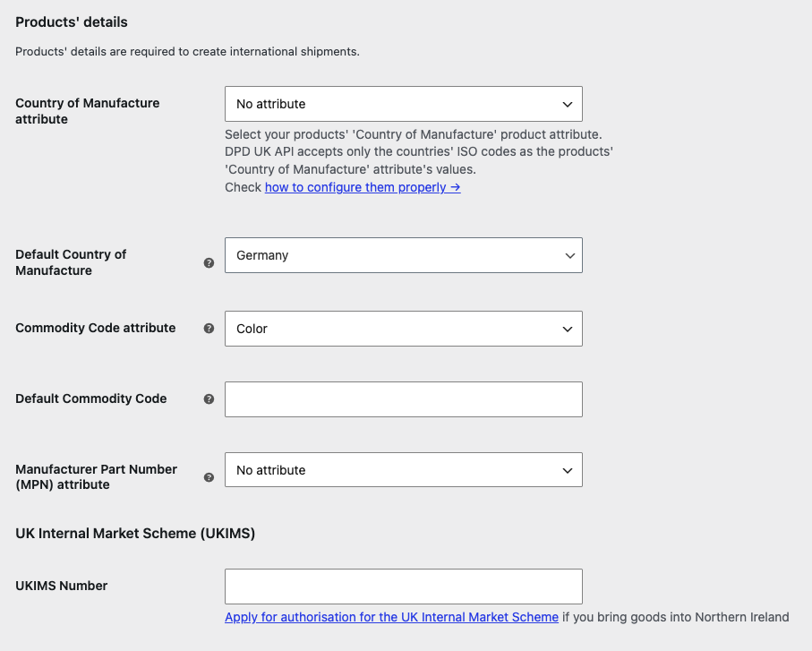Click the Products' details section heading
The height and width of the screenshot is (651, 812).
coord(72,22)
